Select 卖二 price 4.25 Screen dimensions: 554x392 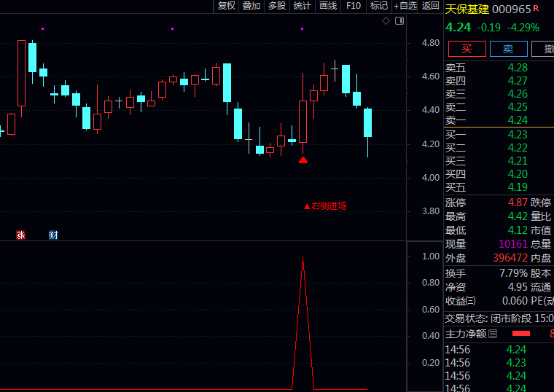click(518, 107)
